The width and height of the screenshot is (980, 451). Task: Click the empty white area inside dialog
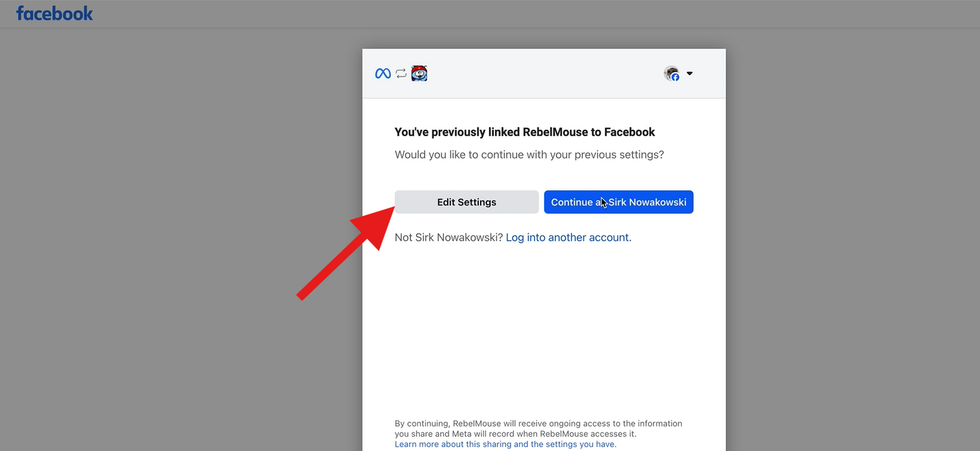(x=544, y=330)
